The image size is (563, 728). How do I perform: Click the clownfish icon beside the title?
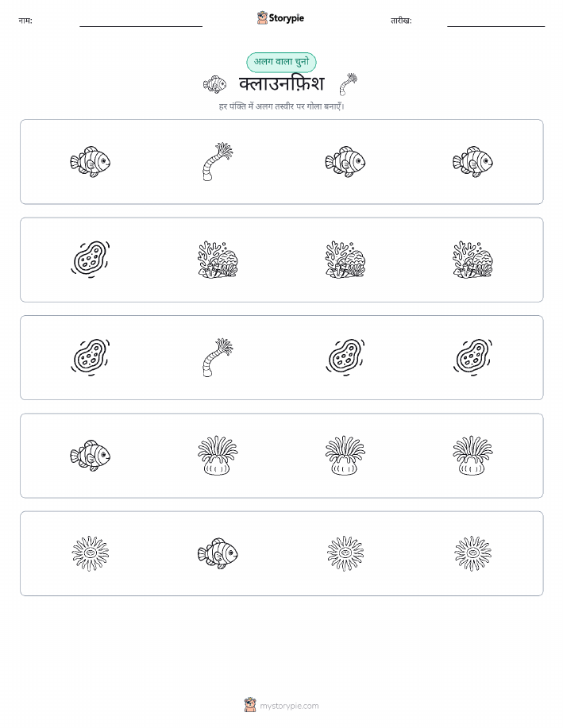(x=214, y=84)
